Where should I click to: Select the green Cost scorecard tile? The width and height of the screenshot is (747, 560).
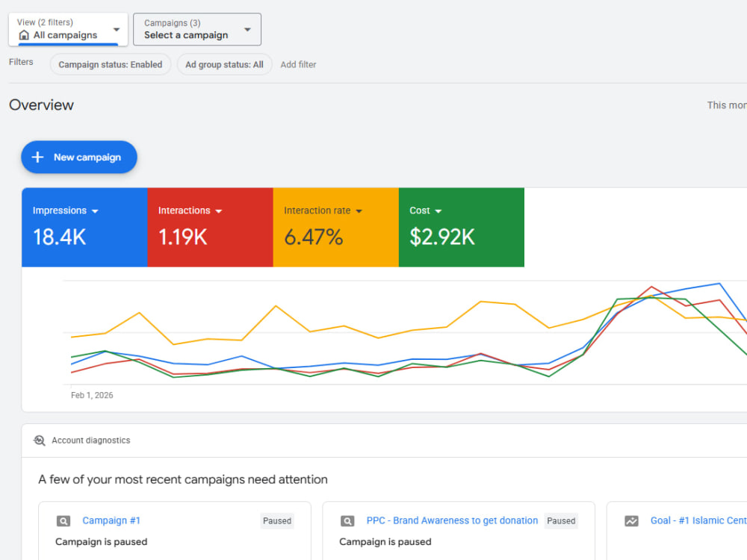pos(461,227)
